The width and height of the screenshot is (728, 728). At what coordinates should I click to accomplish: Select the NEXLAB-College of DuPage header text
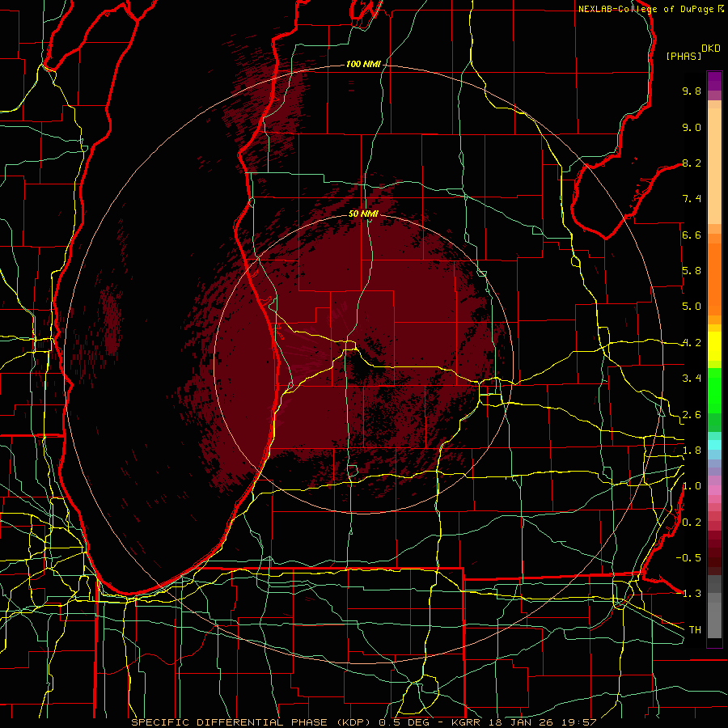point(645,9)
